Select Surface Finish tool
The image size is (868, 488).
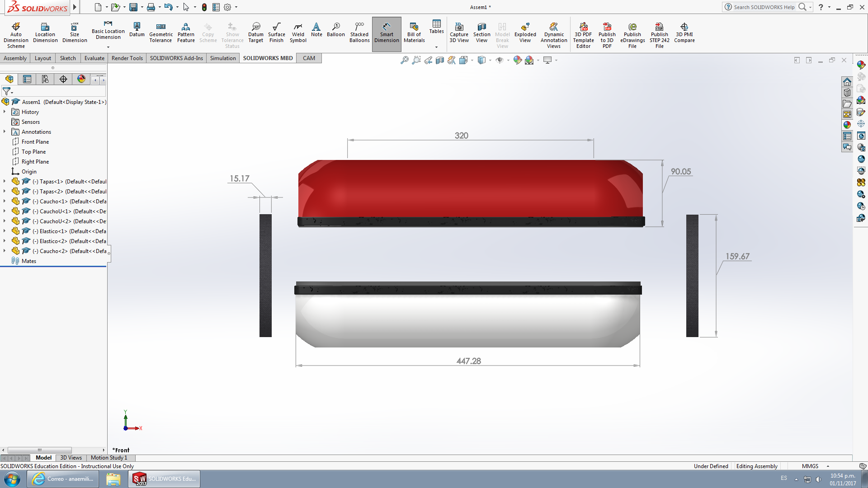277,33
